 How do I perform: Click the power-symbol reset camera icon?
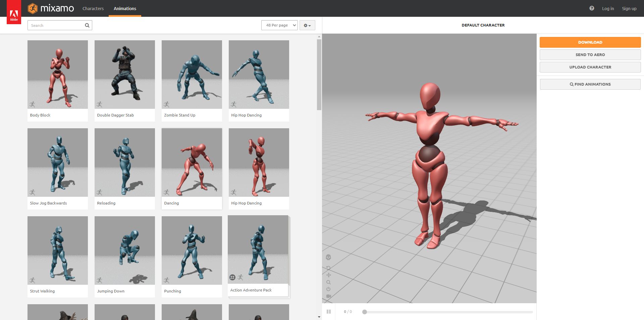[328, 289]
